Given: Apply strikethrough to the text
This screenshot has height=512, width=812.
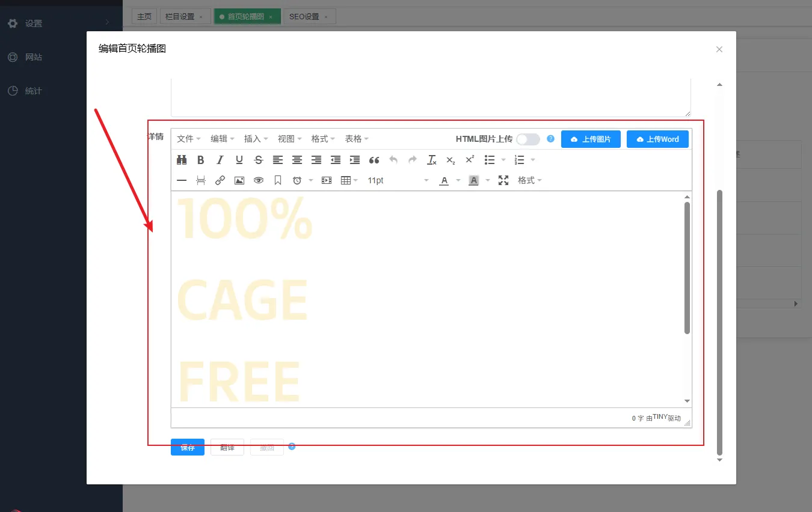Looking at the screenshot, I should (259, 160).
